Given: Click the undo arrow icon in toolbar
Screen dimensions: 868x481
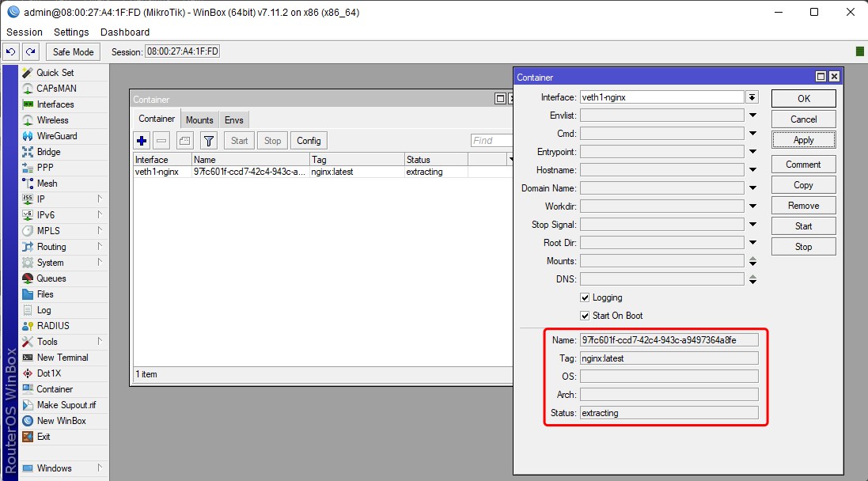Looking at the screenshot, I should (x=11, y=51).
